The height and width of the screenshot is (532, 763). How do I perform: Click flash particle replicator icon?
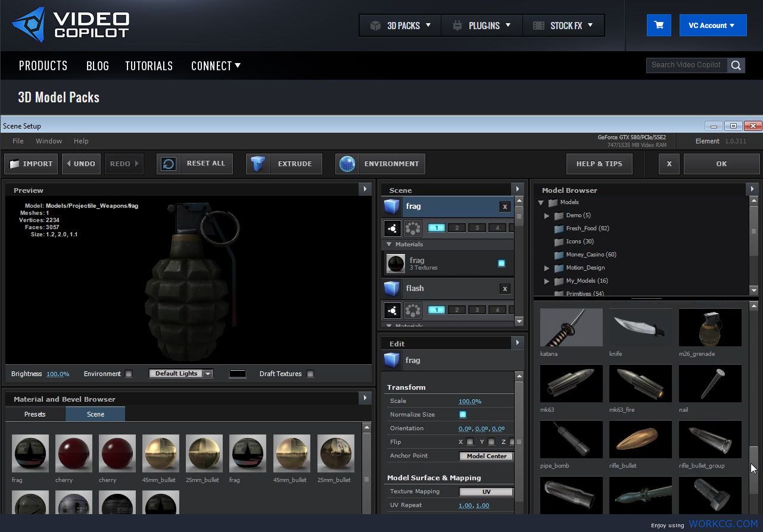click(x=393, y=310)
